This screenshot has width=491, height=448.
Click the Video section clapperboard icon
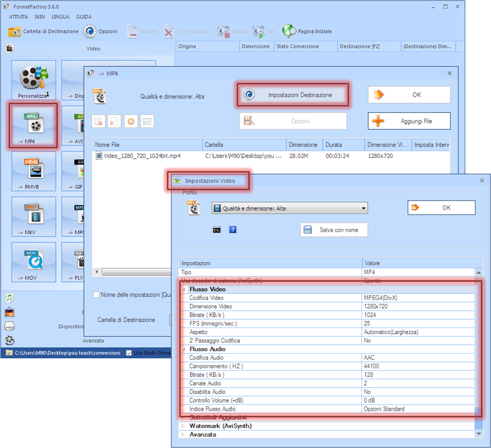[10, 48]
